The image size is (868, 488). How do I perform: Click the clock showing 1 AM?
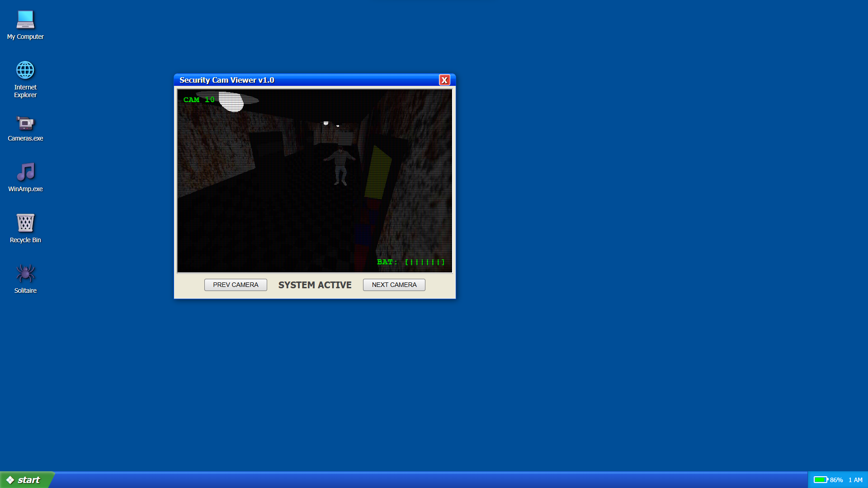click(x=854, y=479)
